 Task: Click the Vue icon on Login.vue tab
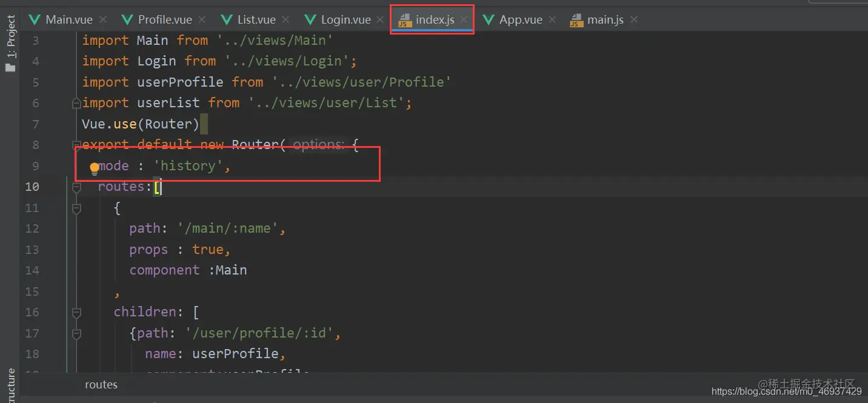[x=310, y=19]
